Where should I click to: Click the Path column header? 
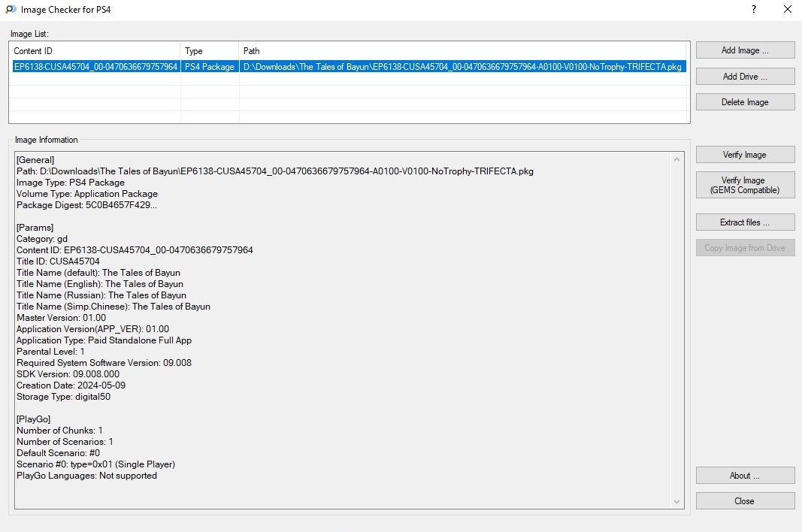pyautogui.click(x=463, y=50)
